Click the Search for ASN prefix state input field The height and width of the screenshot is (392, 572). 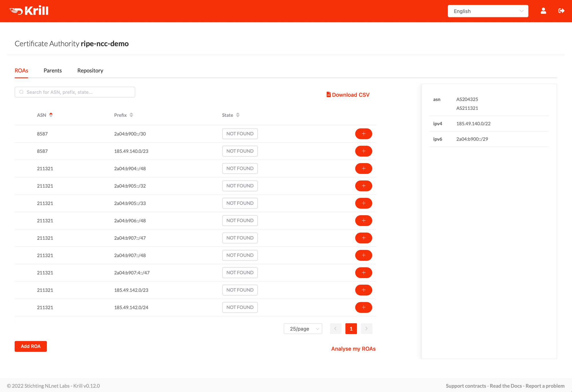[75, 92]
